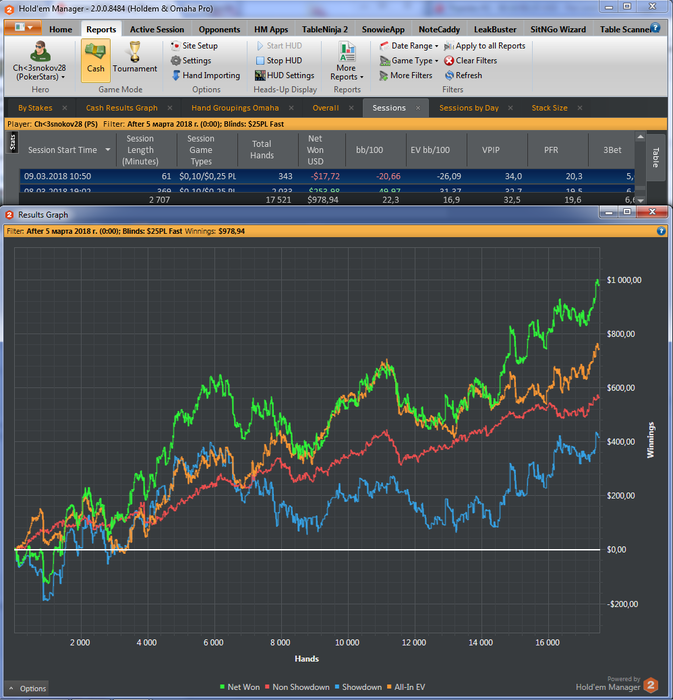Screen dimensions: 673x700
Task: Switch to Hand Groupings Omaha tab
Action: tap(235, 108)
